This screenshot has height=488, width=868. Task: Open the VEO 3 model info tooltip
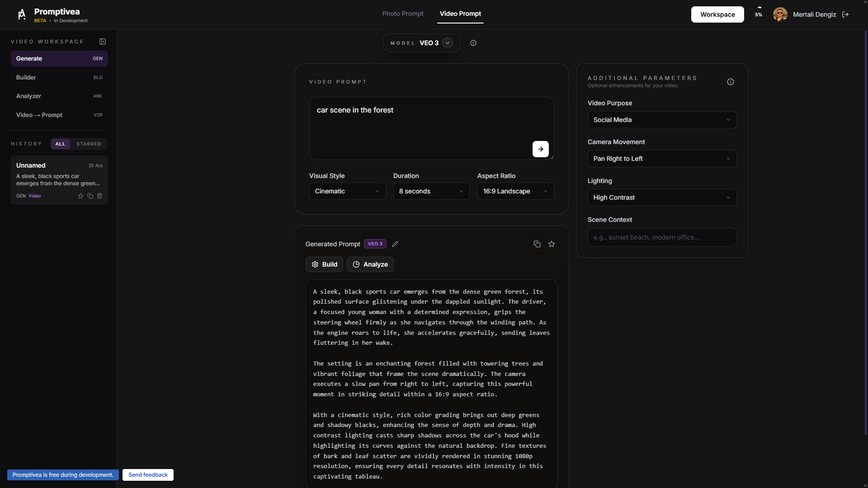coord(473,43)
